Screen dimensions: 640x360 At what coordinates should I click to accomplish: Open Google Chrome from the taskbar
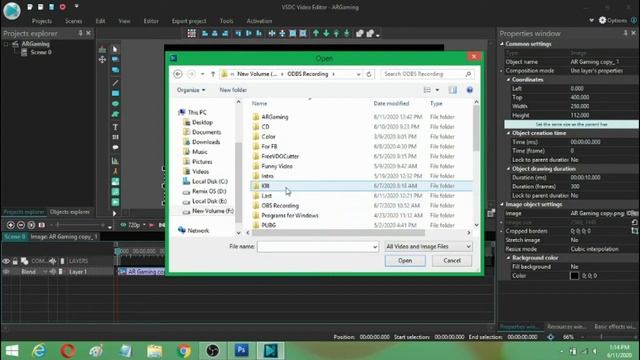[184, 351]
